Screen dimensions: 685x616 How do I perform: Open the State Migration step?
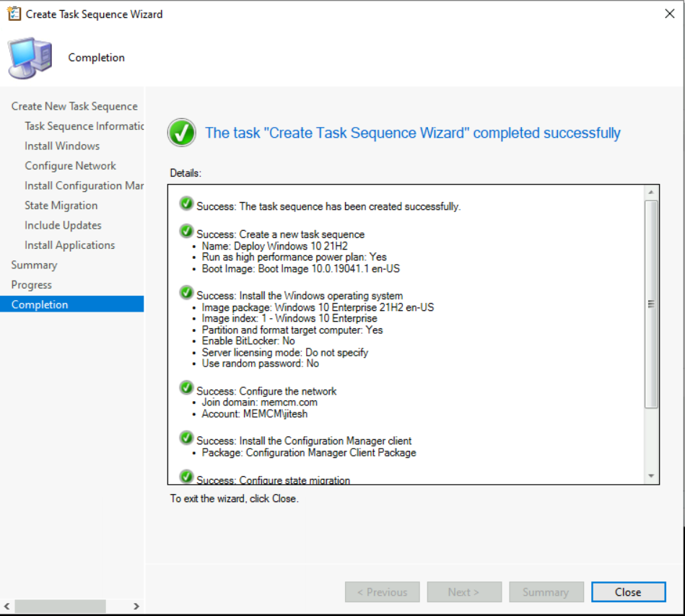(61, 206)
